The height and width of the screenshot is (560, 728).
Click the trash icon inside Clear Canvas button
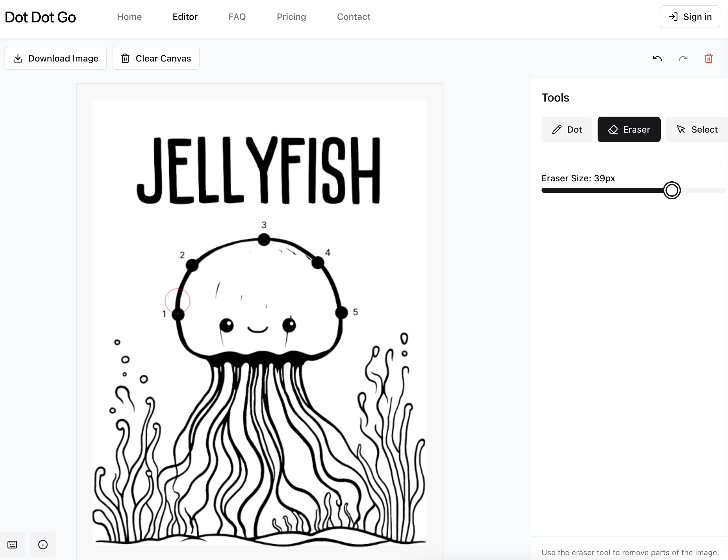(x=125, y=58)
